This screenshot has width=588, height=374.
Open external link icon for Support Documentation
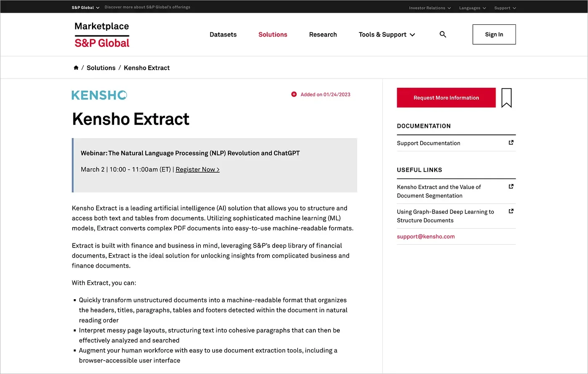[511, 142]
